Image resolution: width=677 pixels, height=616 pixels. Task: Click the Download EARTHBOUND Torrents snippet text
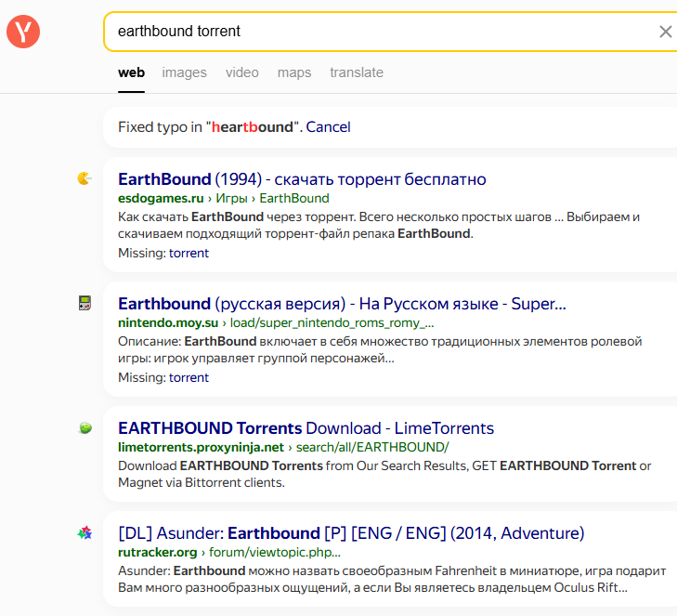pyautogui.click(x=384, y=475)
